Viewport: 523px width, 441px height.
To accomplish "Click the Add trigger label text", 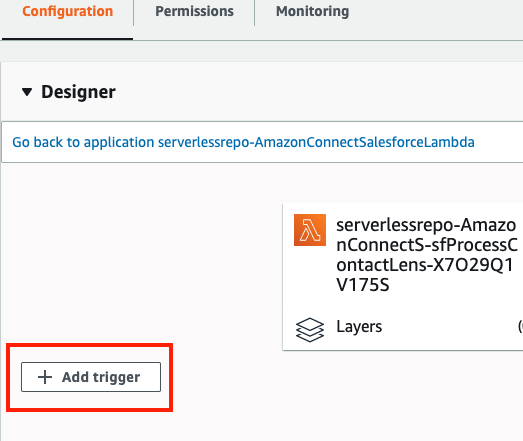I will click(x=101, y=377).
